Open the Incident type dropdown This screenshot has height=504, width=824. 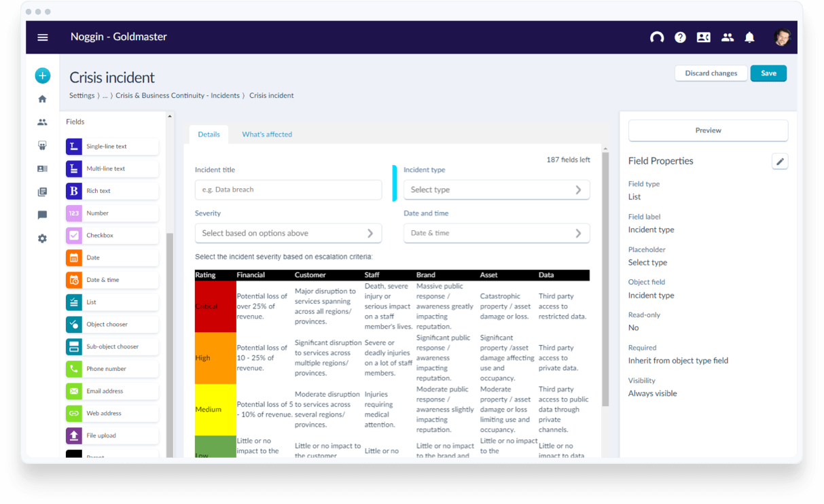tap(497, 190)
